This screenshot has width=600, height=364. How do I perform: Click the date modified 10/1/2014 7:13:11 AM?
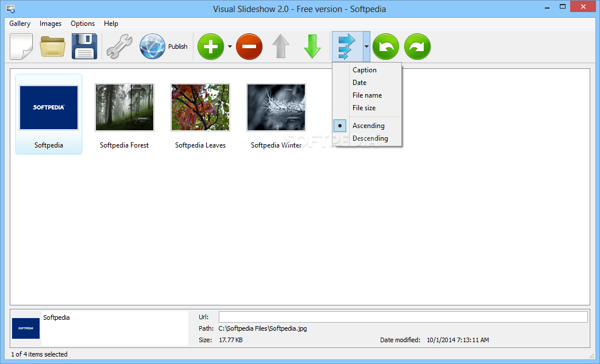point(458,340)
